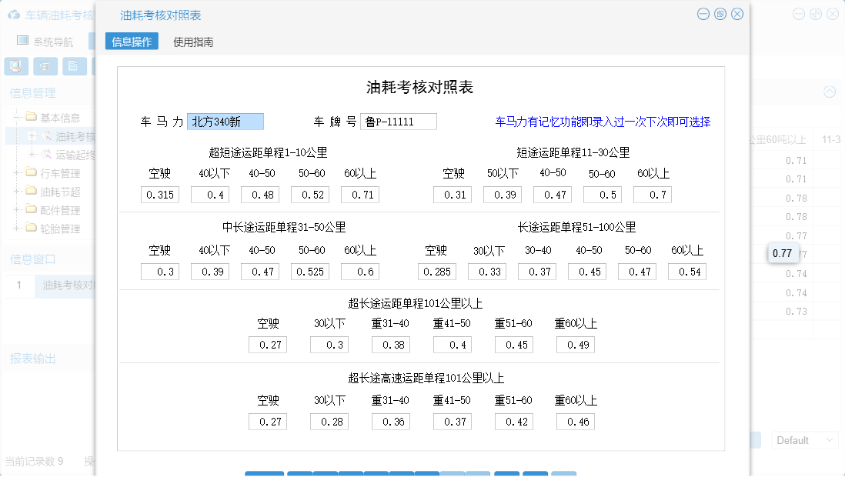
Task: Open the Default theme dropdown
Action: [804, 439]
